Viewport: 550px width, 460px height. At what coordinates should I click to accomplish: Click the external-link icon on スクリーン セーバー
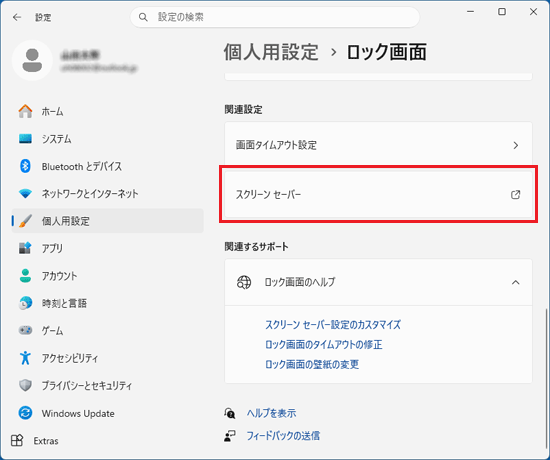[515, 194]
